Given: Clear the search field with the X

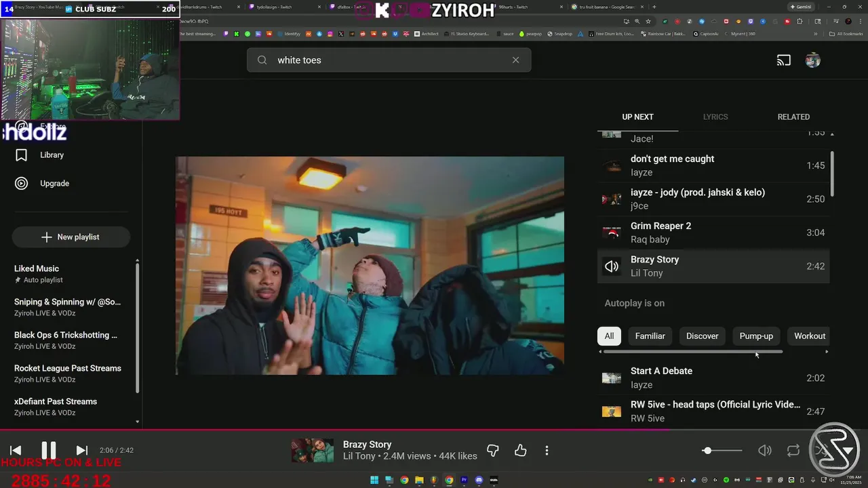Looking at the screenshot, I should pos(515,60).
